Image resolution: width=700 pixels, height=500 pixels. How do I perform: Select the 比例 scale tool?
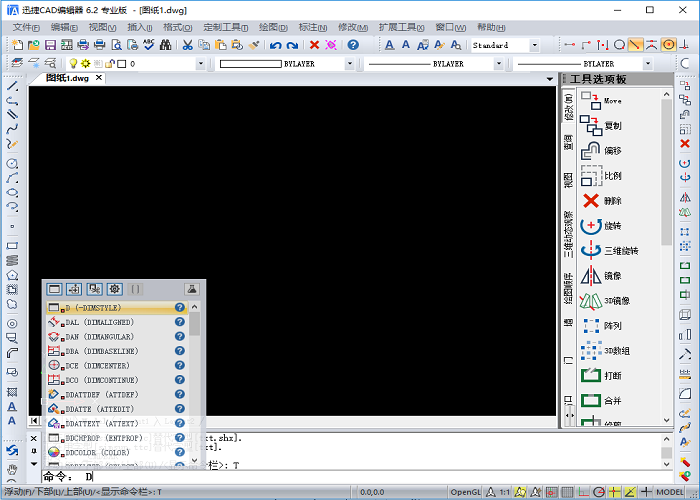tap(601, 175)
